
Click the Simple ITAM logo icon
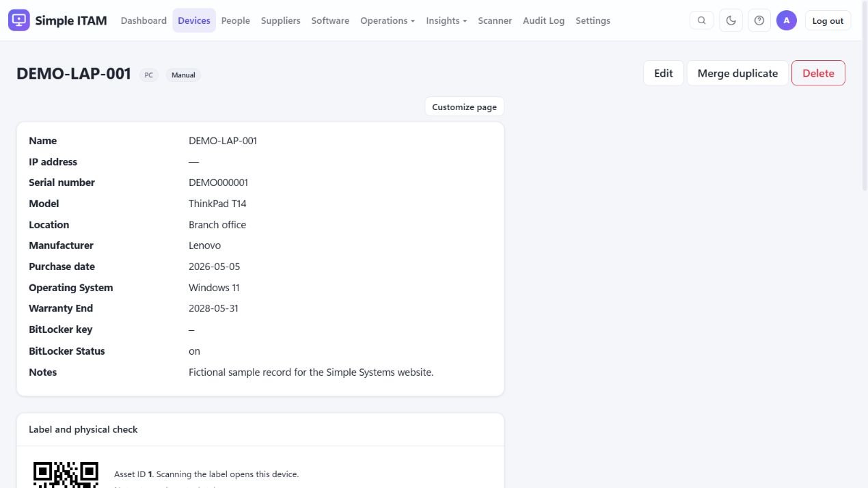[19, 21]
